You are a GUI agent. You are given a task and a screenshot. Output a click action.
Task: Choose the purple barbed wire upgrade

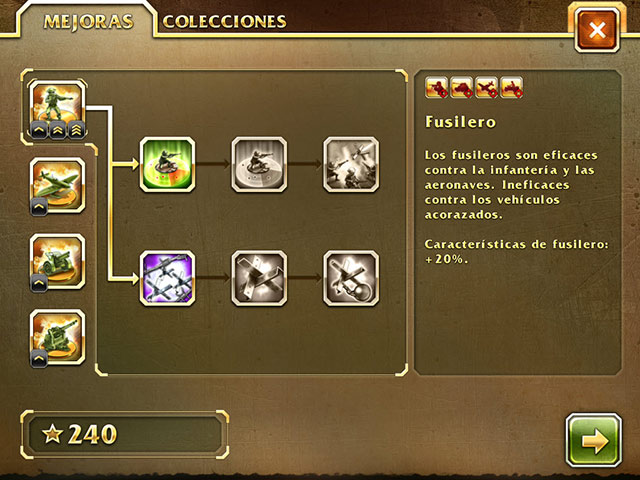[x=167, y=278]
